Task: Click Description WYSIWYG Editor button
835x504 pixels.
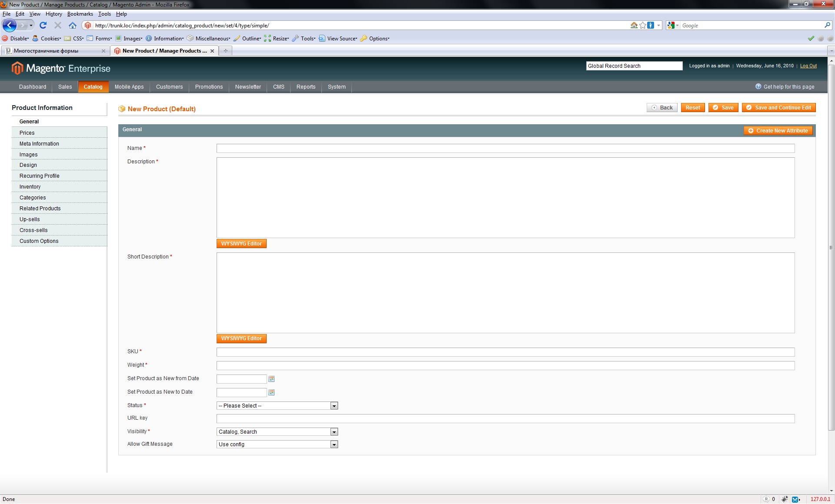Action: pyautogui.click(x=241, y=244)
